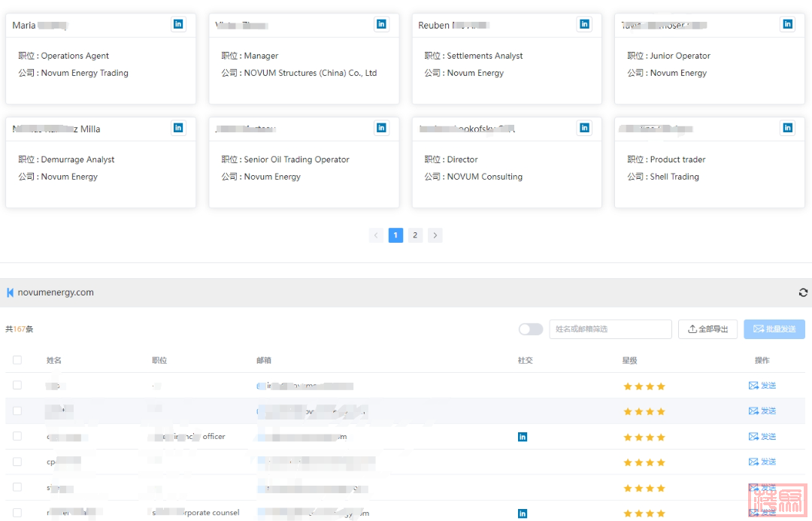Click the "Reuben" card name
Image resolution: width=812 pixels, height=521 pixels.
pos(434,26)
